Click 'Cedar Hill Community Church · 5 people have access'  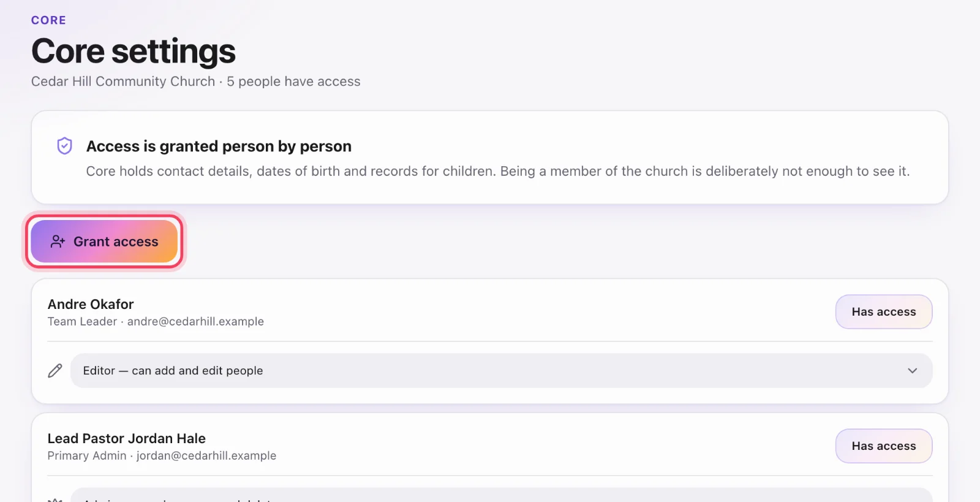(x=196, y=82)
